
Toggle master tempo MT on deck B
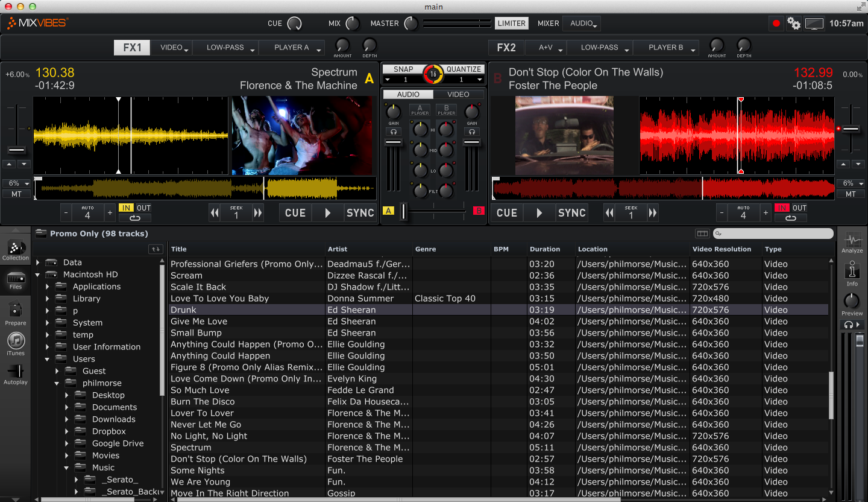click(851, 194)
